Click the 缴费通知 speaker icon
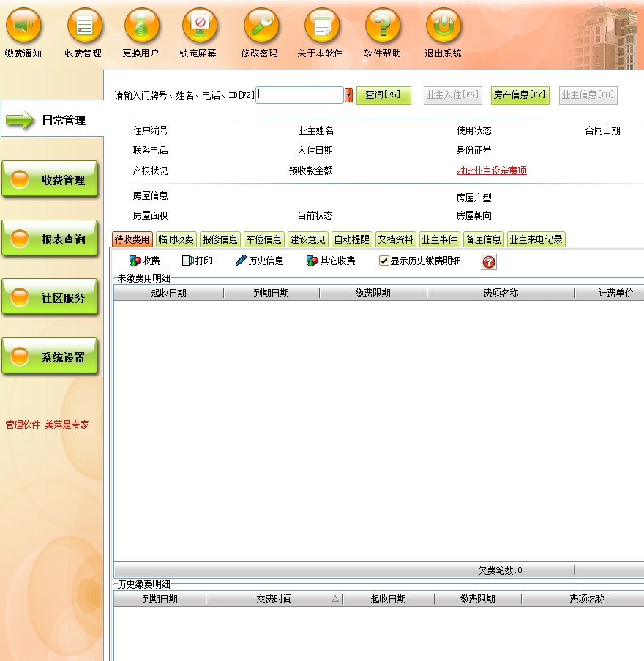Image resolution: width=644 pixels, height=661 pixels. coord(23,26)
